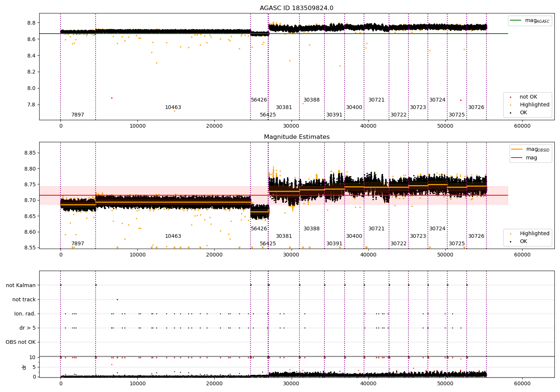The image size is (560, 392).
Task: Click the "Ion. rad." y-axis label
Action: [25, 314]
